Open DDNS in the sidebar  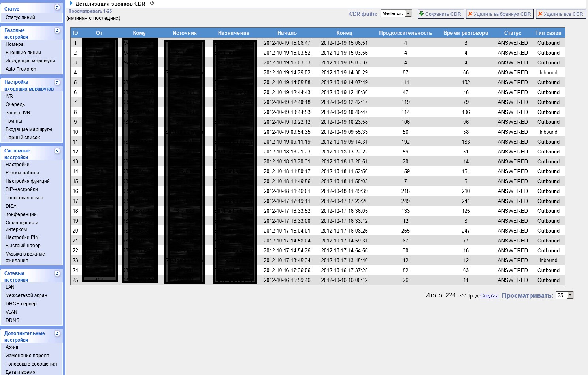pos(12,320)
